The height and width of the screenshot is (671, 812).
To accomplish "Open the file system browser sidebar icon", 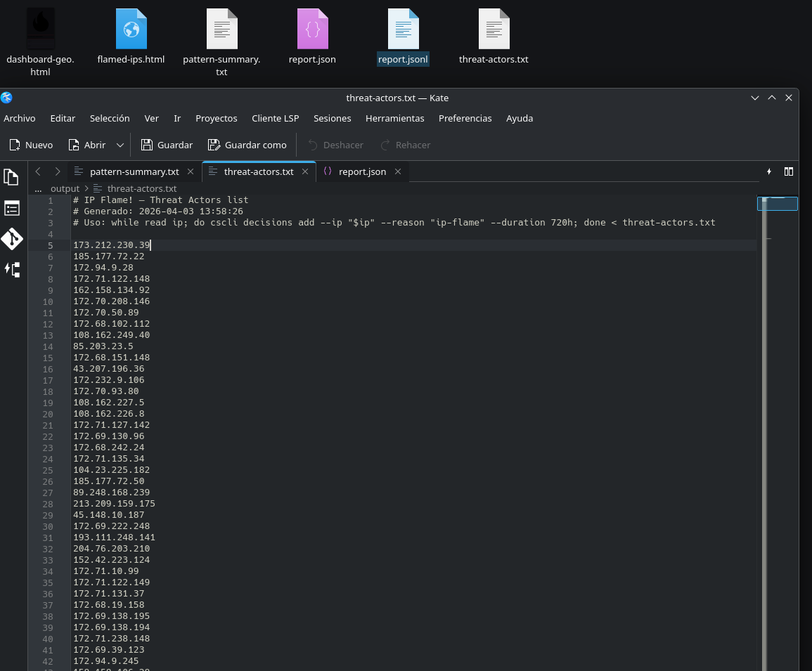I will pyautogui.click(x=11, y=208).
